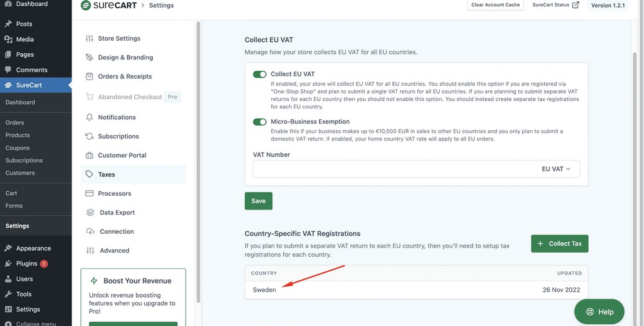
Task: Go to Orders & Receipts settings
Action: 124,77
